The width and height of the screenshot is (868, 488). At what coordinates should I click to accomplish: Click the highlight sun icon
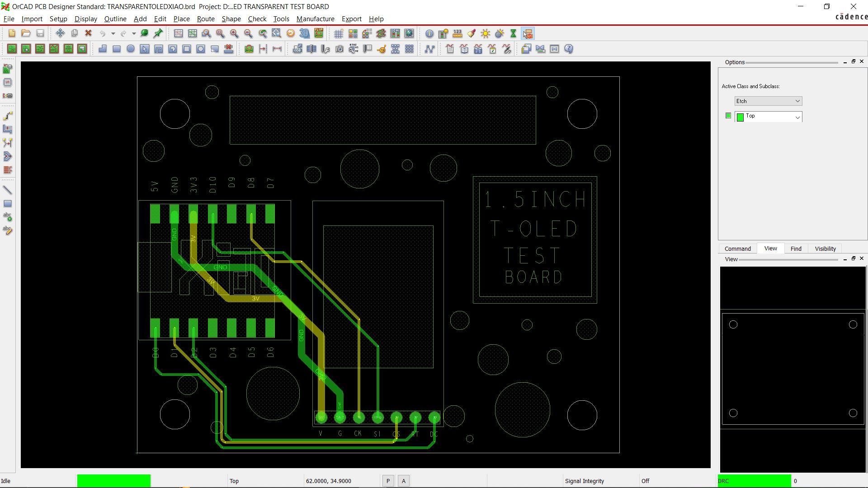(x=486, y=33)
